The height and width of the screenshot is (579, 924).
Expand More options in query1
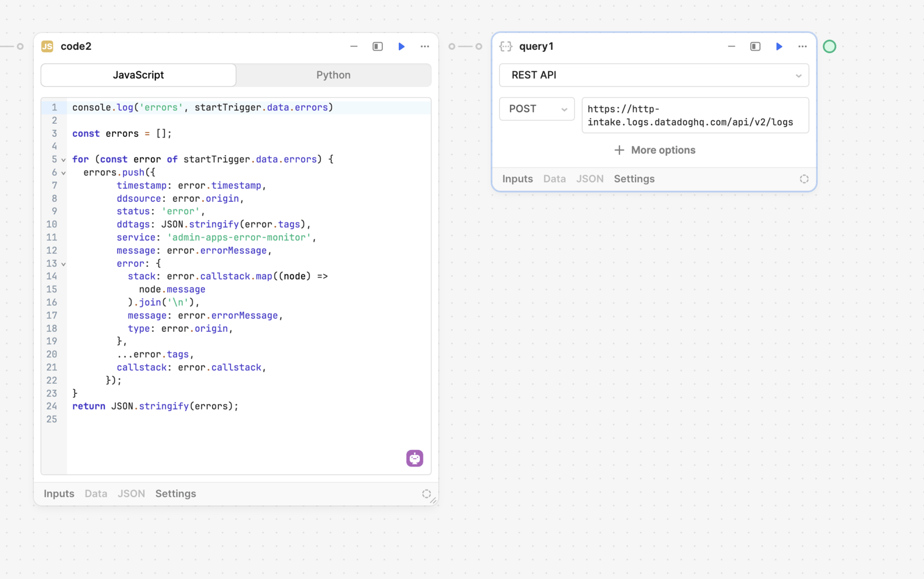[x=654, y=150]
